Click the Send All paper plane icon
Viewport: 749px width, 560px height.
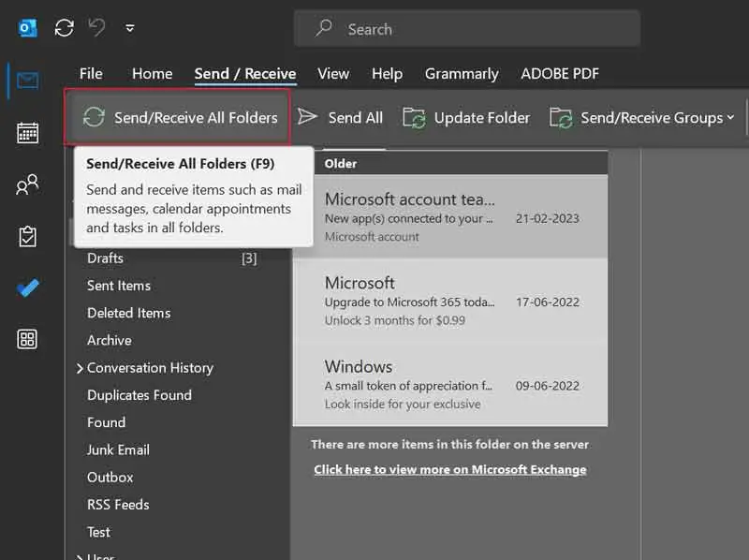pyautogui.click(x=307, y=116)
